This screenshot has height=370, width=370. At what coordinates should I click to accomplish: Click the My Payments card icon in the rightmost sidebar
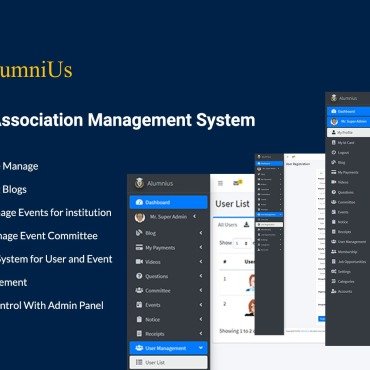pos(333,172)
